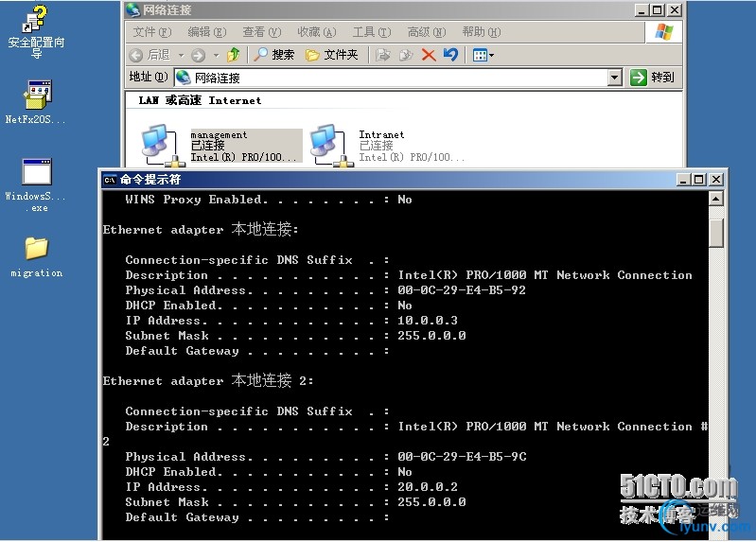Viewport: 756px width, 542px height.
Task: Select the WindowsS .exe desktop icon
Action: (36, 185)
